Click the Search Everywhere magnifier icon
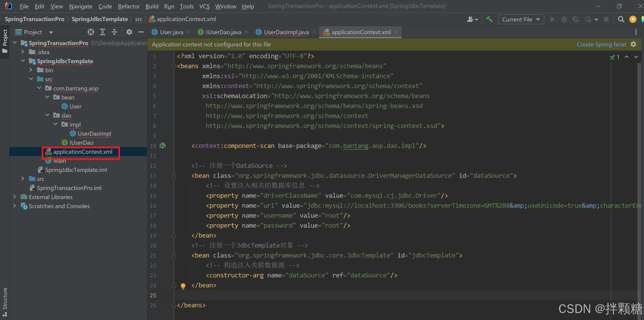The width and height of the screenshot is (644, 320). pos(621,19)
